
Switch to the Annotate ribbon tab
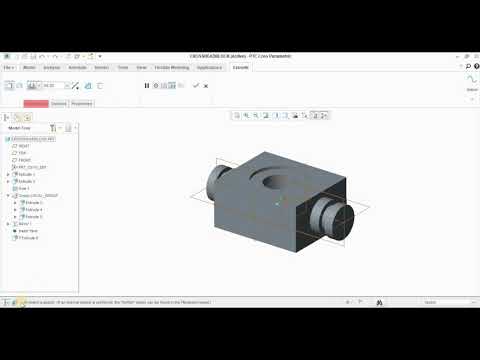click(x=77, y=68)
